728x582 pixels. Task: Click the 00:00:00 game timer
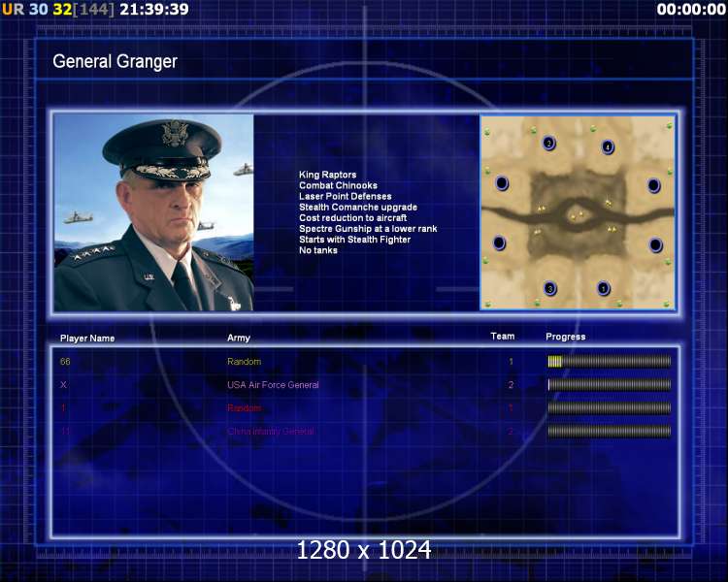[x=691, y=10]
